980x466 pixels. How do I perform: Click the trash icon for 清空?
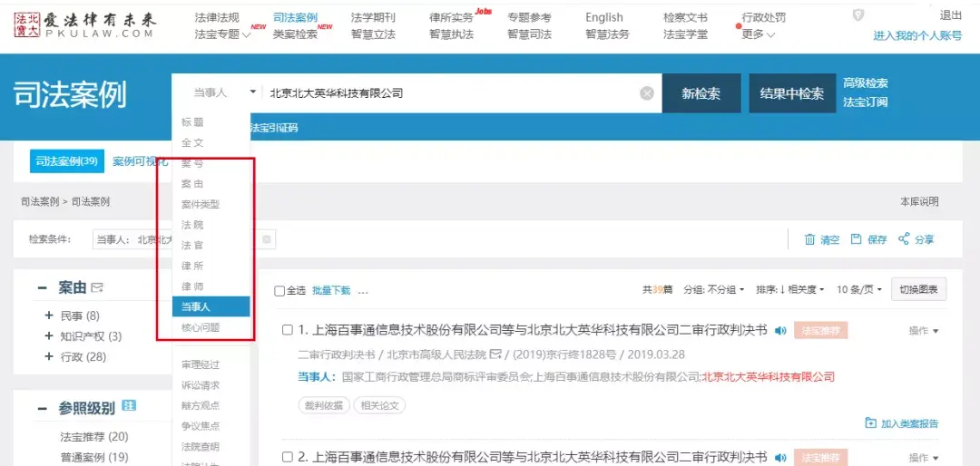(x=809, y=239)
